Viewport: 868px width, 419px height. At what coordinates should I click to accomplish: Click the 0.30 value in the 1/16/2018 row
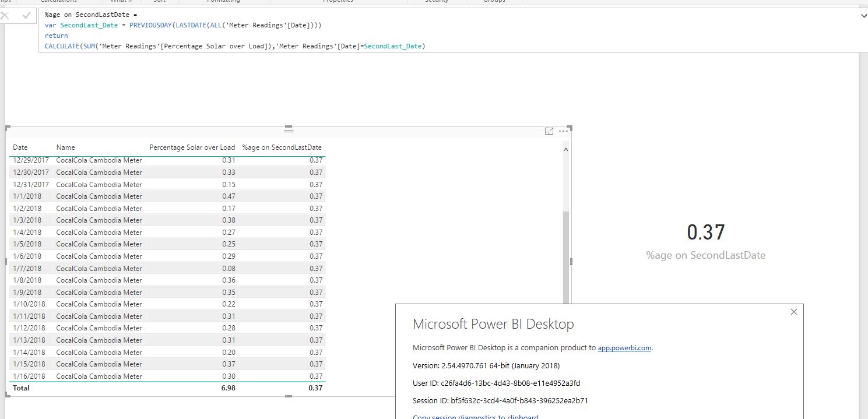pos(229,376)
